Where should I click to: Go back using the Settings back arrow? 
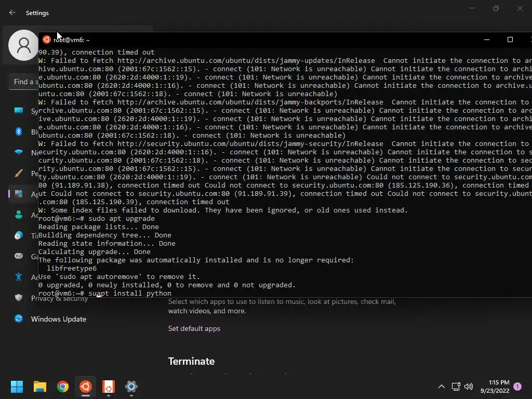click(12, 12)
